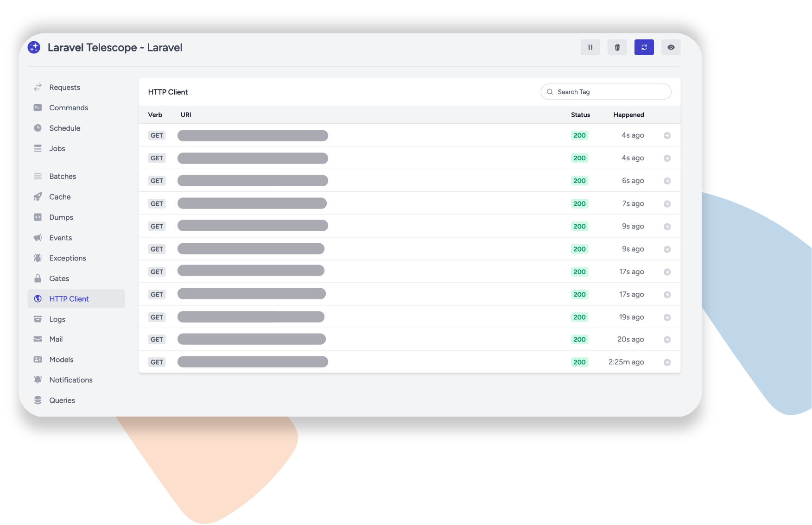Click the "2:25m ago" timestamp

(626, 362)
